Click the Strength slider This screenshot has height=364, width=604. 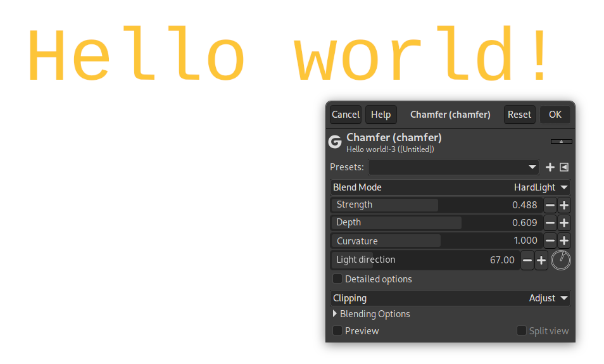click(436, 205)
